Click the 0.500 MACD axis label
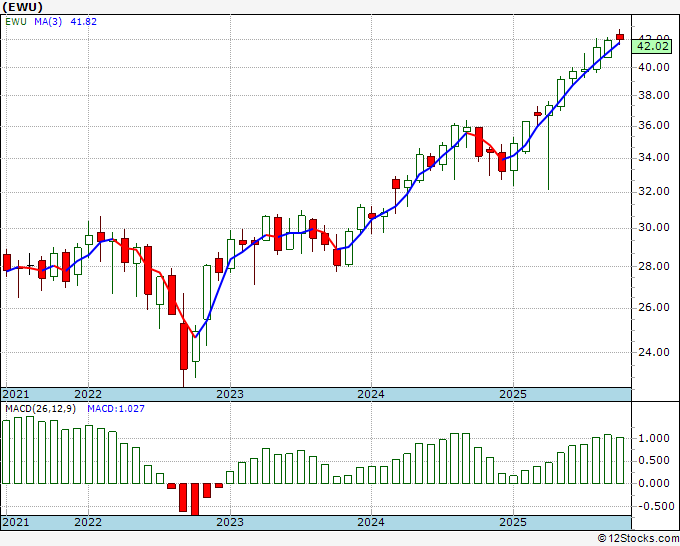Image resolution: width=680 pixels, height=546 pixels. coord(654,461)
